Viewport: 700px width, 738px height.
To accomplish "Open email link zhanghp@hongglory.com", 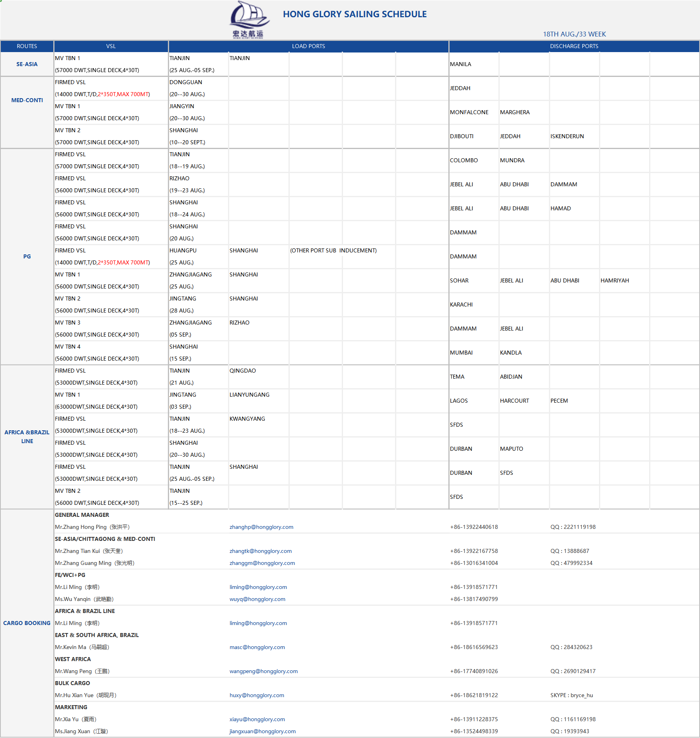I will [261, 527].
